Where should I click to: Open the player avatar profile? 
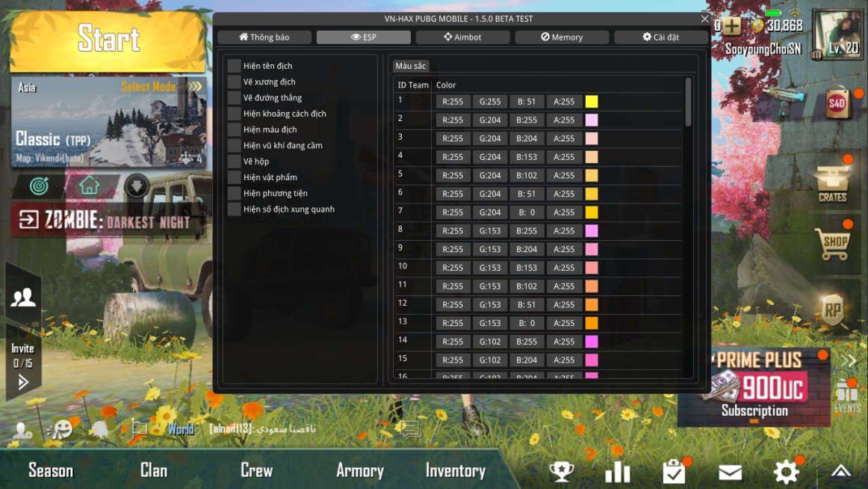(x=837, y=34)
